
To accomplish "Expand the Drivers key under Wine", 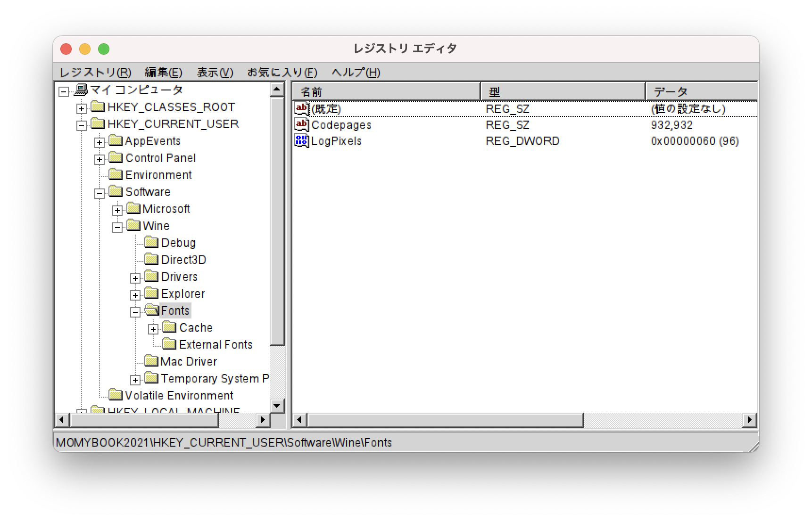I will (135, 278).
